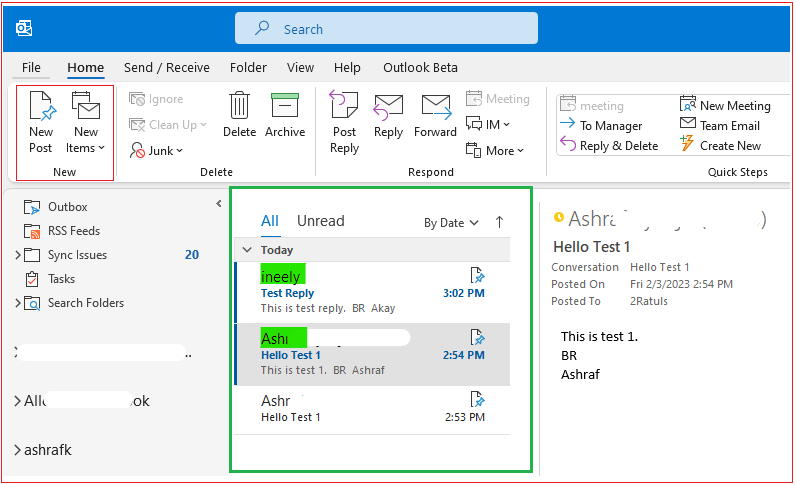
Task: Click the Ignore button
Action: [x=156, y=99]
